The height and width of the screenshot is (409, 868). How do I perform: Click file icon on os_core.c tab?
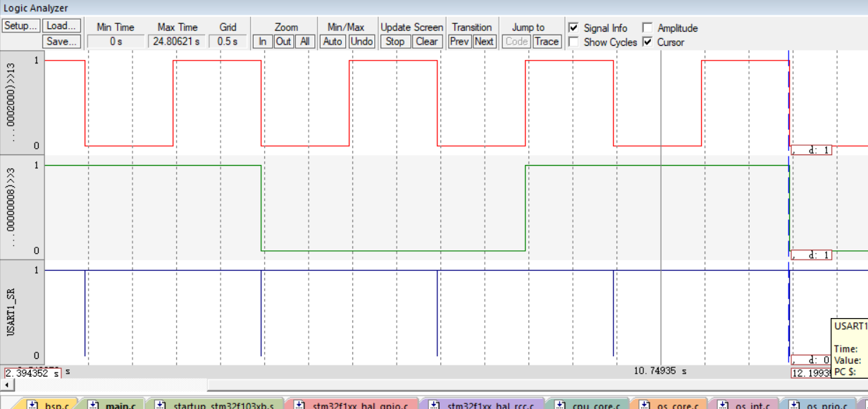pos(644,405)
